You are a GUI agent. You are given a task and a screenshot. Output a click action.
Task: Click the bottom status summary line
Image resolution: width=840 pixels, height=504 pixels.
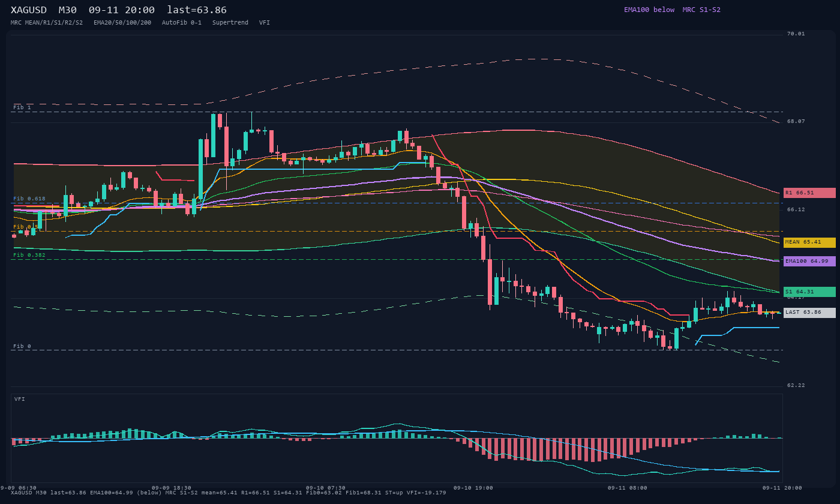(229, 493)
